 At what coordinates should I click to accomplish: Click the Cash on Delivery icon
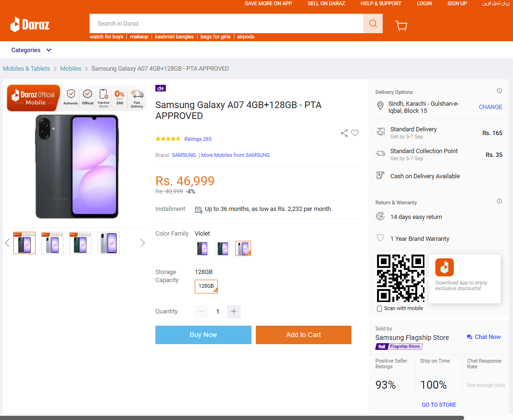[x=380, y=175]
